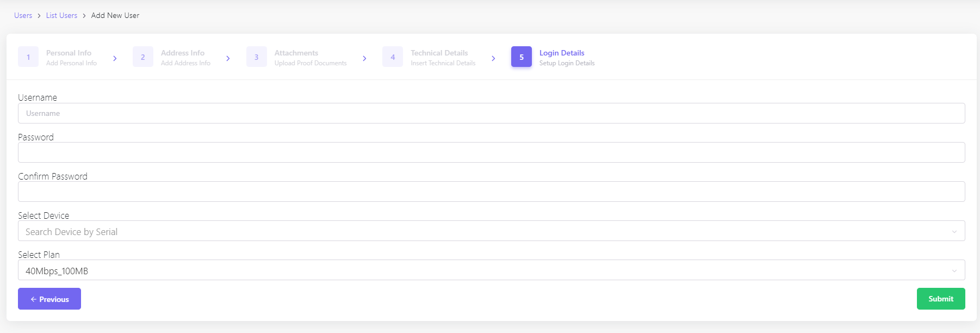Screen dimensions: 980x333
Task: Click 'Add Address Info' subtitle
Action: pos(185,63)
